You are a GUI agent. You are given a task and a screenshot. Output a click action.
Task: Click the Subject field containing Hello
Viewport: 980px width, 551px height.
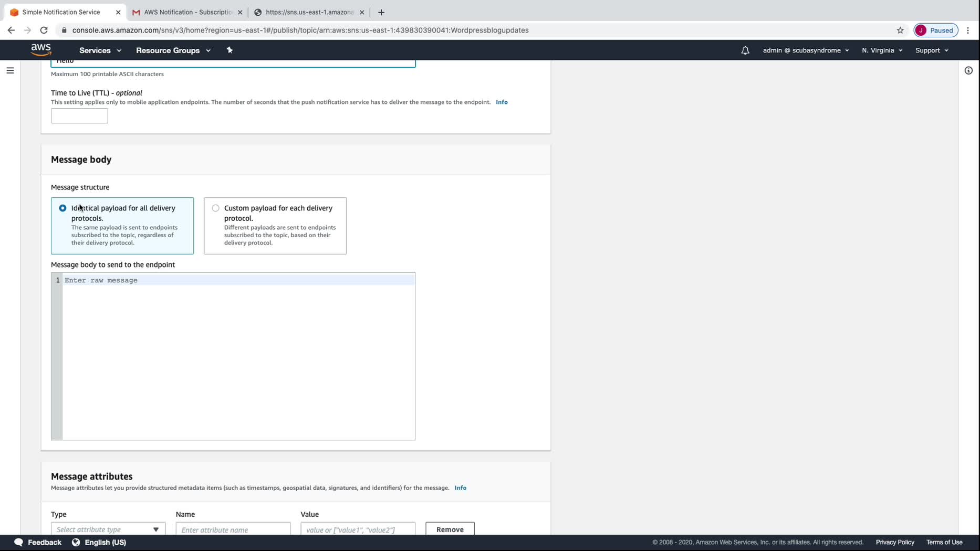[233, 63]
